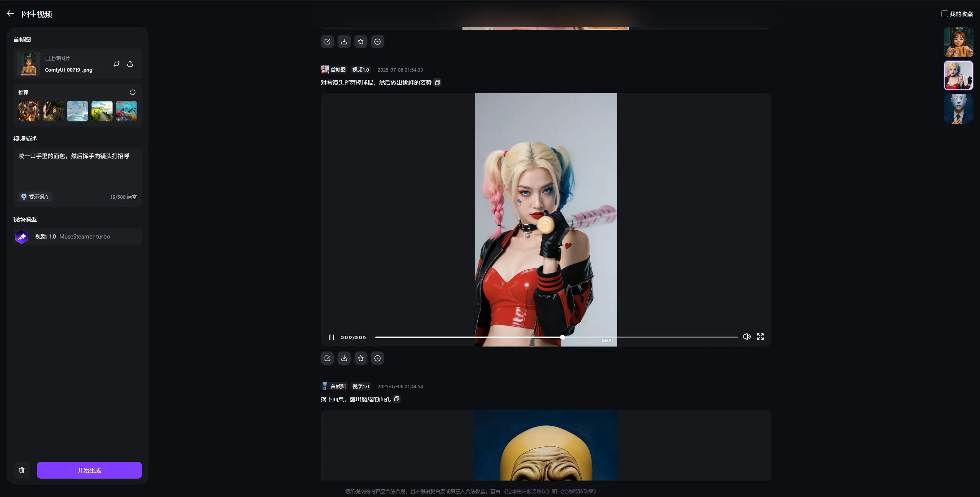Toggle fullscreen for the video player

(760, 337)
